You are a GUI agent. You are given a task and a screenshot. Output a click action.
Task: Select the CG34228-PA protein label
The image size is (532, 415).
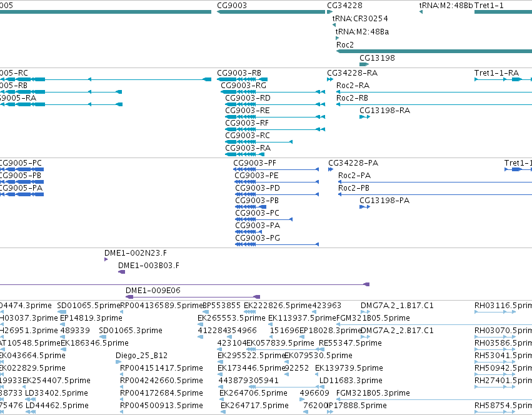[353, 163]
